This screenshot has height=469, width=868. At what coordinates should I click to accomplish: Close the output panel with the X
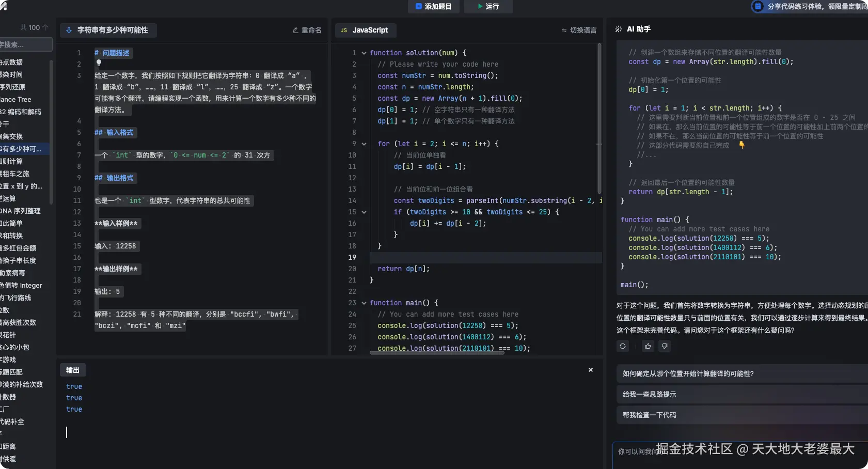[x=591, y=370]
